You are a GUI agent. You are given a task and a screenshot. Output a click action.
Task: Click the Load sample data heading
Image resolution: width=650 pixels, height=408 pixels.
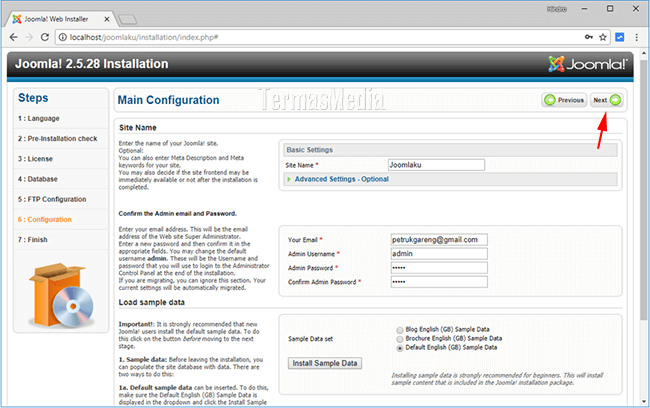[152, 302]
